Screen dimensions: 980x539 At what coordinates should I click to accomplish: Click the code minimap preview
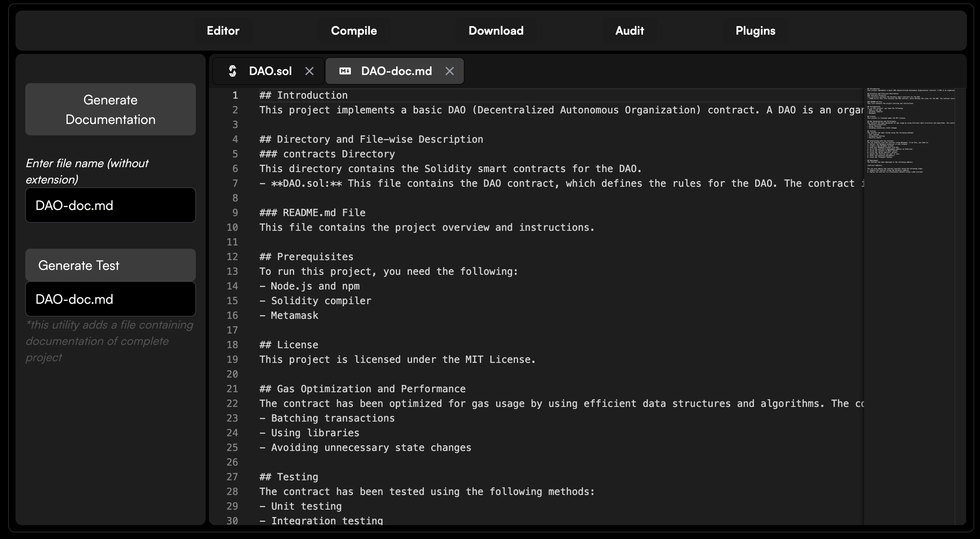coord(910,130)
